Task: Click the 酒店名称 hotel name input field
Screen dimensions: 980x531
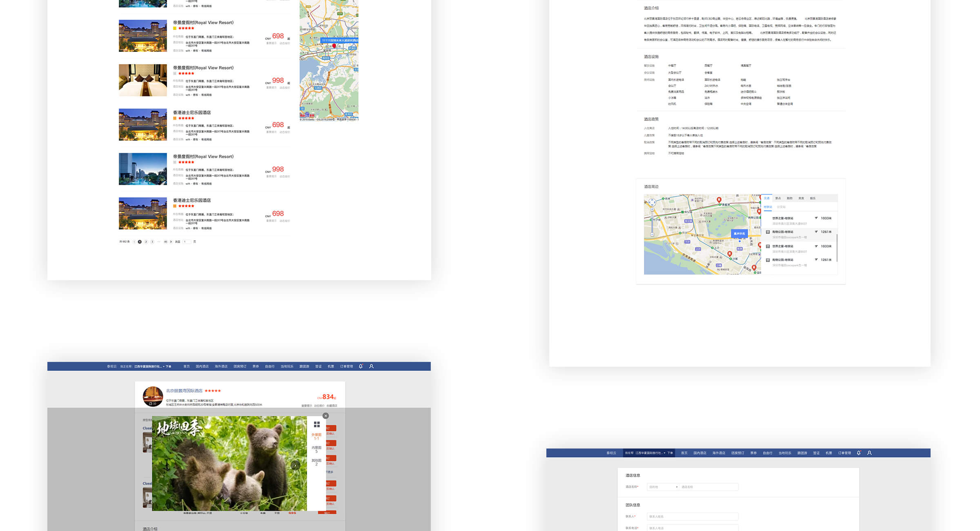Action: (708, 487)
